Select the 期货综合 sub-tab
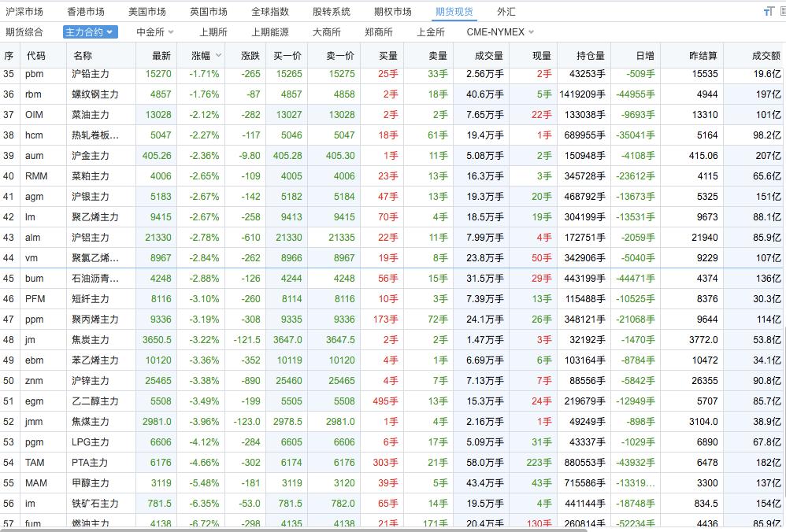The image size is (786, 532). click(x=24, y=32)
